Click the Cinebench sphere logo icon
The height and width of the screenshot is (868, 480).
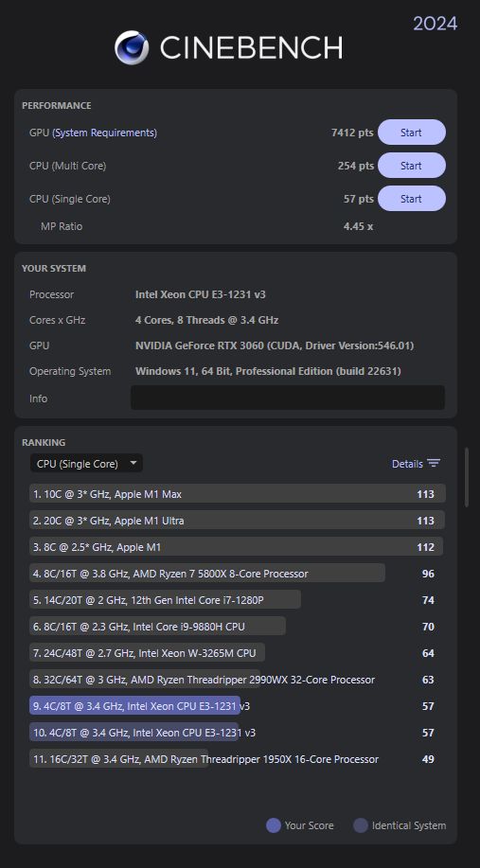coord(132,47)
